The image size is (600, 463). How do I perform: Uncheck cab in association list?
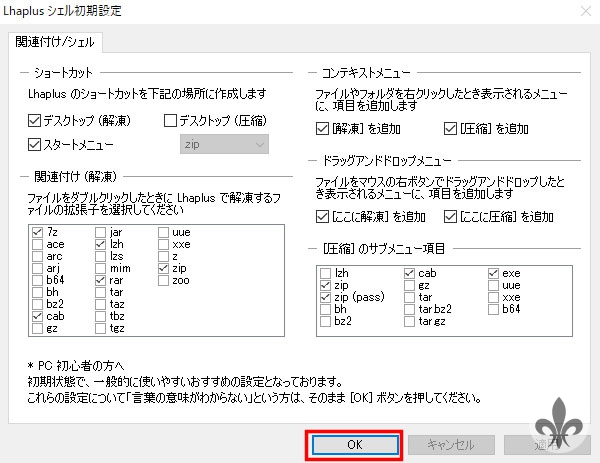37,316
